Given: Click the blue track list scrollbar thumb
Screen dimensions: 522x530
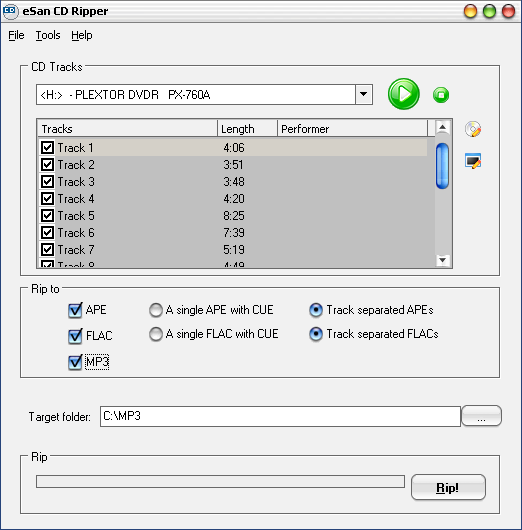Looking at the screenshot, I should pos(442,166).
